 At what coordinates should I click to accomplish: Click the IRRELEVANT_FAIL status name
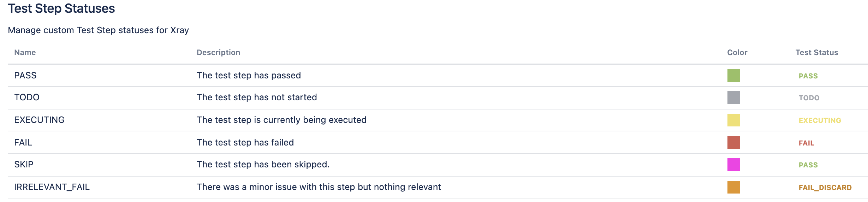52,187
